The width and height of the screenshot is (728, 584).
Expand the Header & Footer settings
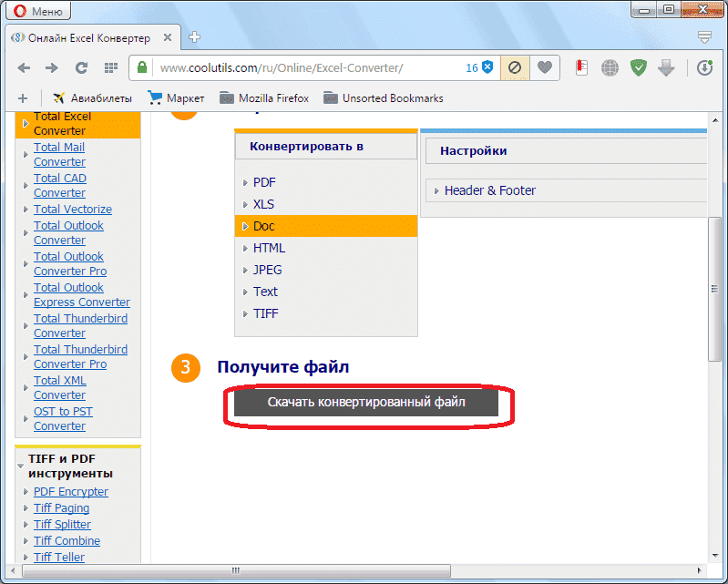(x=489, y=190)
